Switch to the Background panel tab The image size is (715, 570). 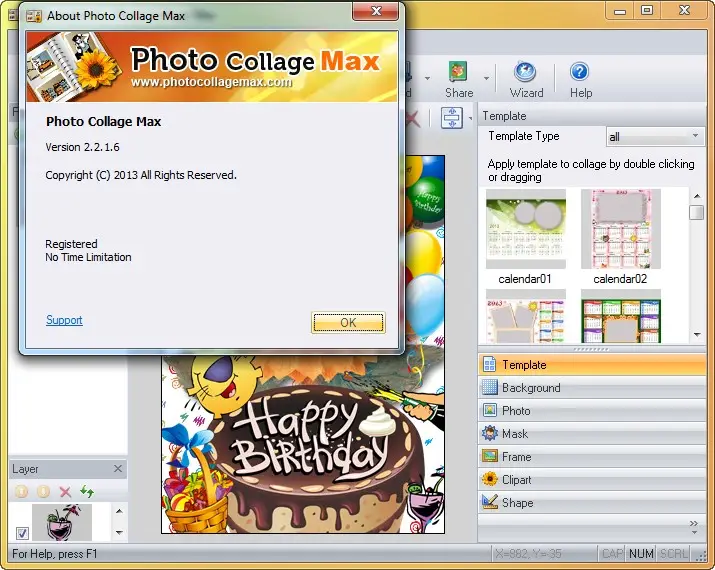click(x=592, y=388)
